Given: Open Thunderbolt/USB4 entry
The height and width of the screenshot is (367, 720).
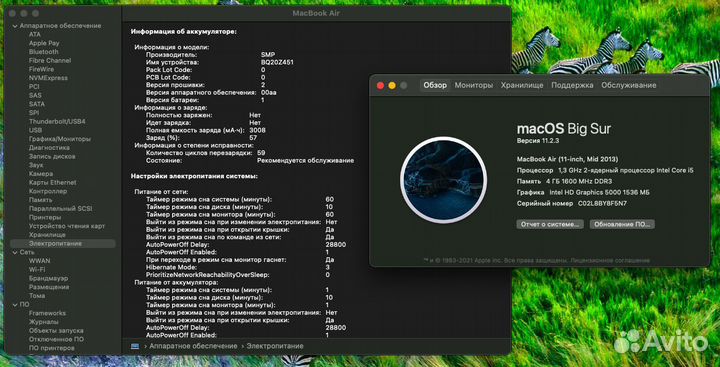Looking at the screenshot, I should 57,122.
